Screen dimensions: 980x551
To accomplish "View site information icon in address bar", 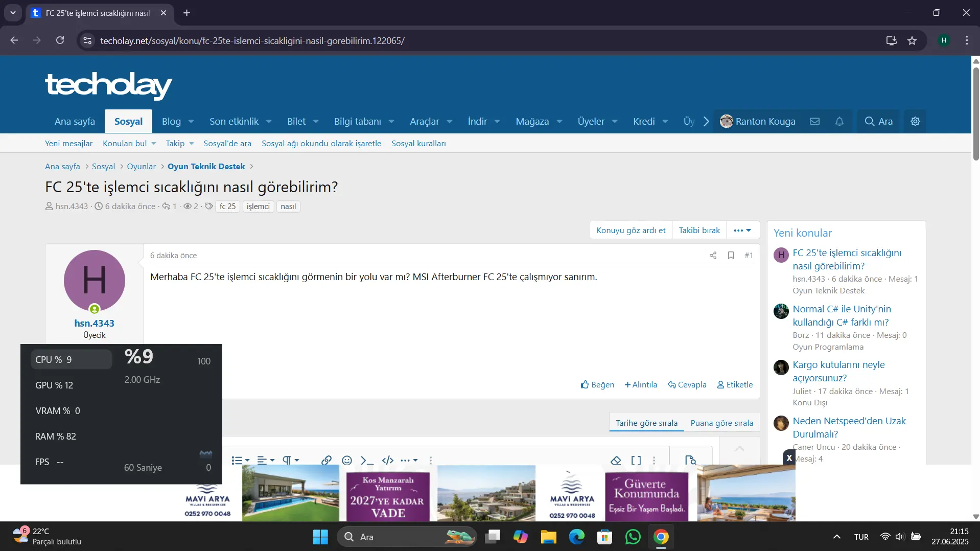I will [x=88, y=40].
